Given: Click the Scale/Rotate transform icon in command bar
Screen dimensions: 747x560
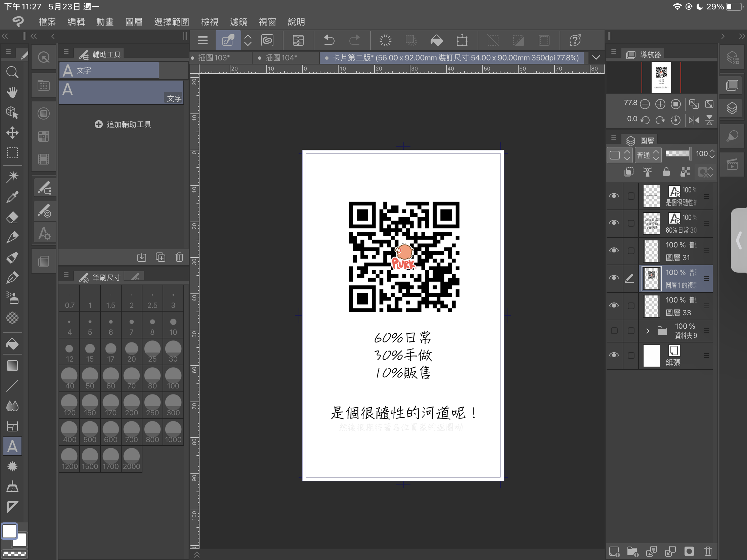Looking at the screenshot, I should point(462,40).
